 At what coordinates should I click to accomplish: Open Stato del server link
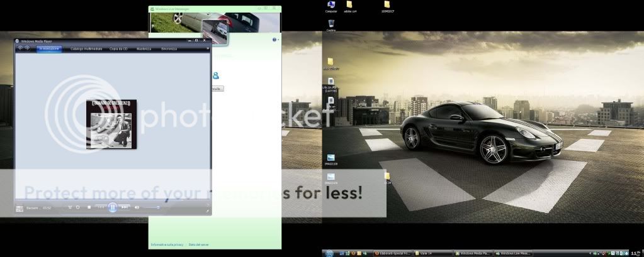(199, 244)
